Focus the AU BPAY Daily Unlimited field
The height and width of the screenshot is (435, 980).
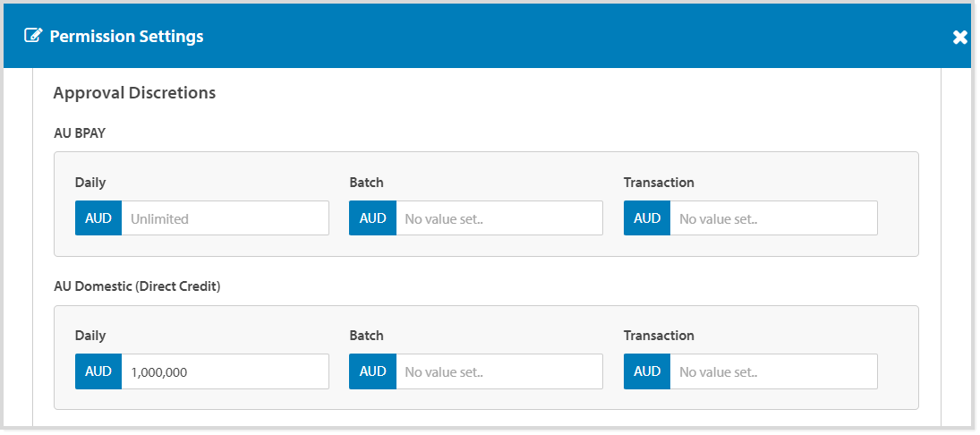click(225, 218)
